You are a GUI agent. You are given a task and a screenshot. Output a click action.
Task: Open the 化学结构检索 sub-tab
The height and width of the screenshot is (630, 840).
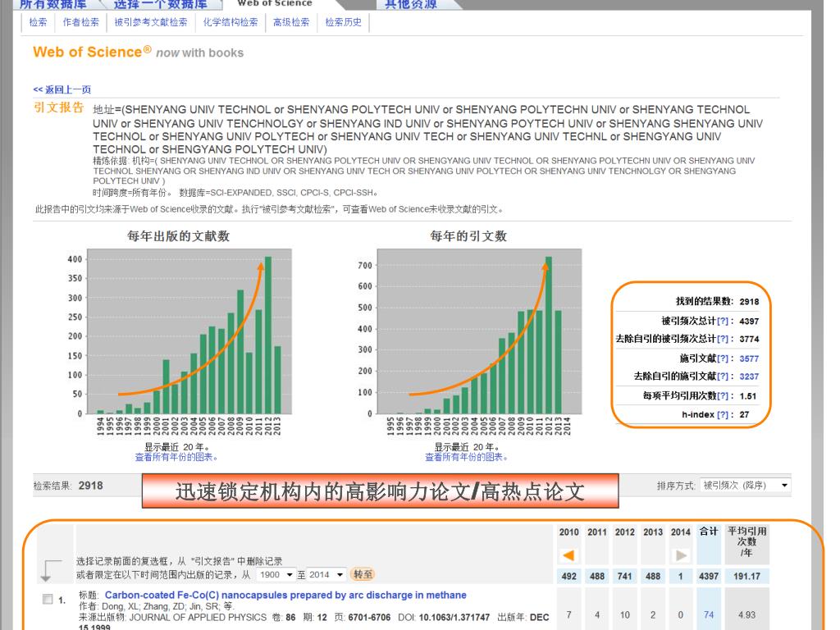point(231,22)
